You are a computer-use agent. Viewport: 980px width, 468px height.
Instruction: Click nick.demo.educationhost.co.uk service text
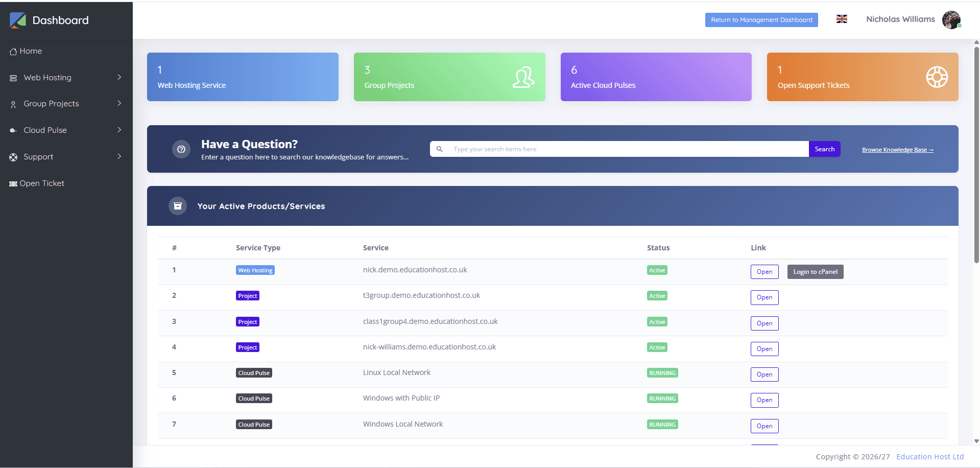click(x=415, y=270)
